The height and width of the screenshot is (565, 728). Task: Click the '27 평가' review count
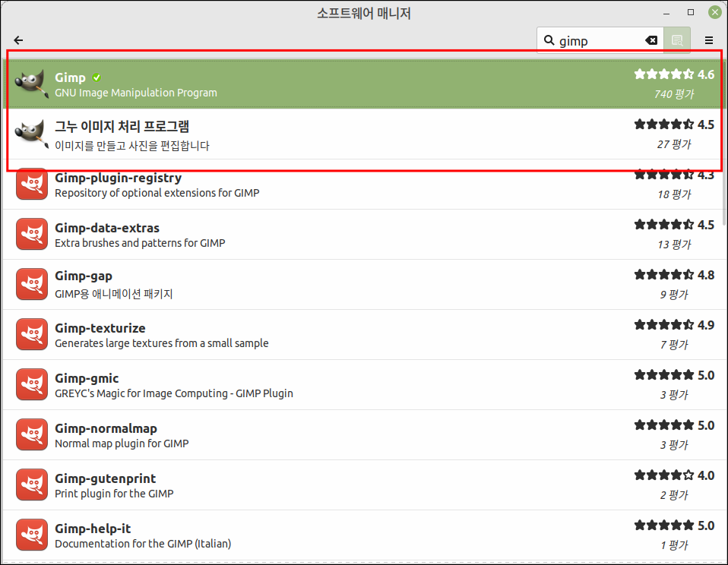pyautogui.click(x=674, y=144)
